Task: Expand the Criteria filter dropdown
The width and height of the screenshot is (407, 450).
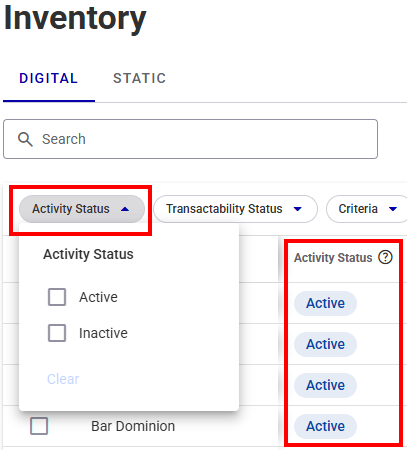Action: click(x=367, y=209)
